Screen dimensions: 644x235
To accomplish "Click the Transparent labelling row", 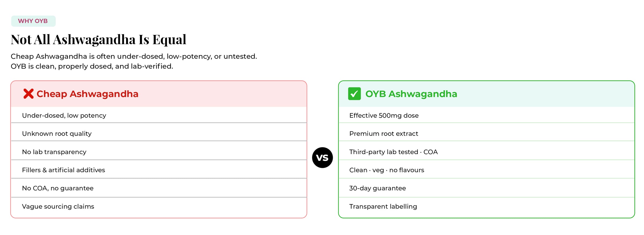I will pos(486,207).
